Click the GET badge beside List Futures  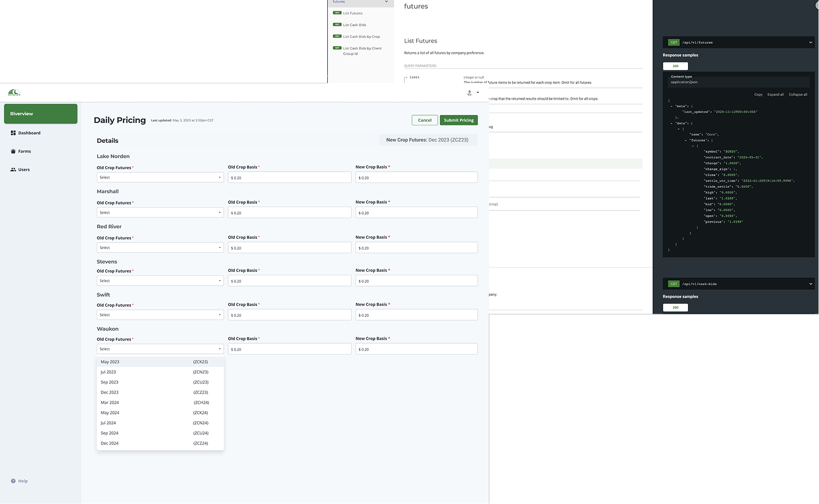(337, 13)
